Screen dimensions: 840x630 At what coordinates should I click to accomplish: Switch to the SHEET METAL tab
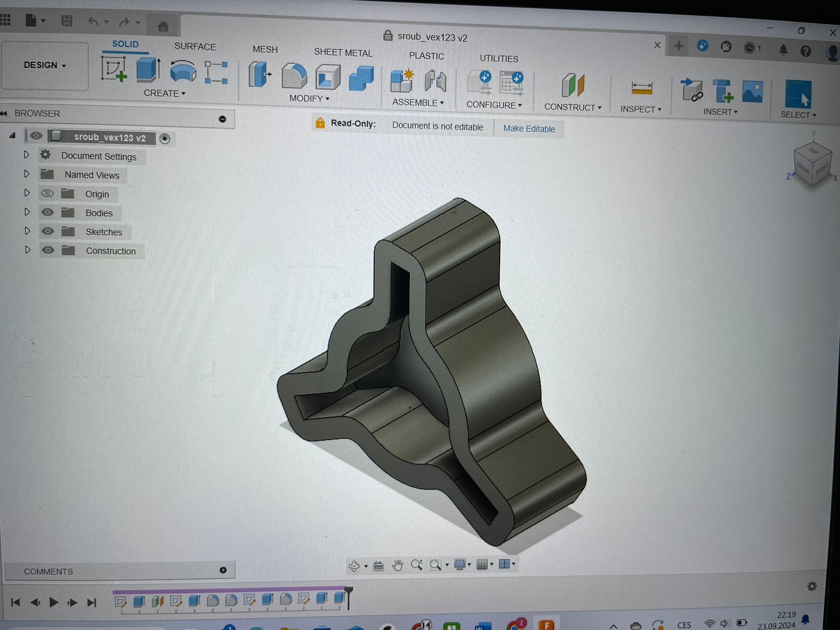[x=343, y=52]
